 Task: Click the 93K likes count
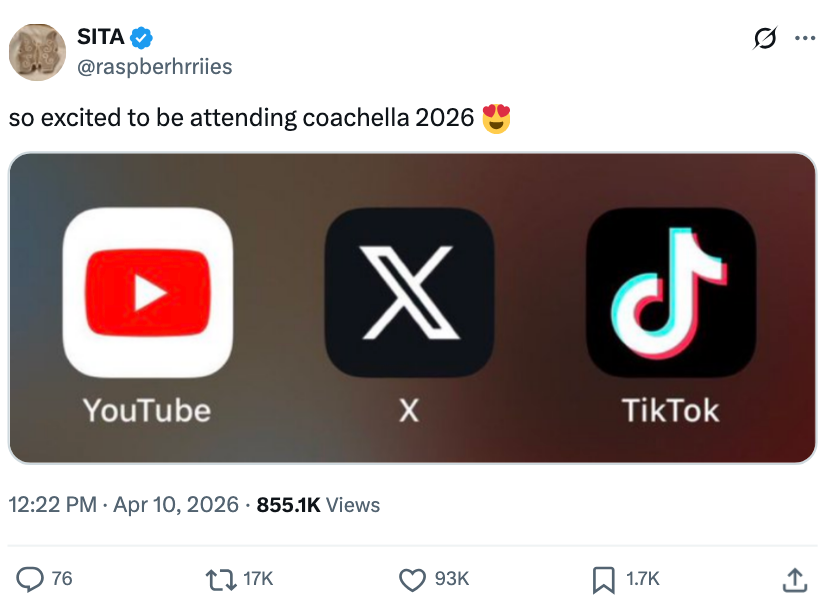[x=452, y=578]
